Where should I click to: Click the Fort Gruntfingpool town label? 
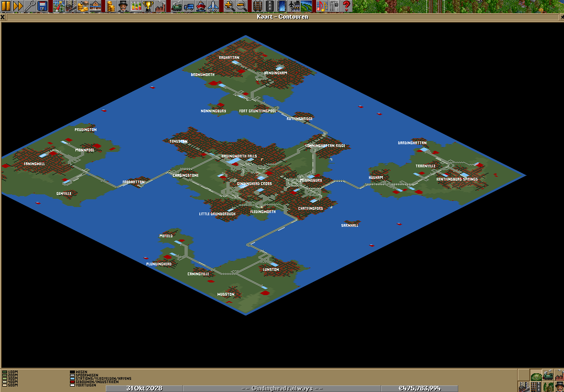(258, 111)
